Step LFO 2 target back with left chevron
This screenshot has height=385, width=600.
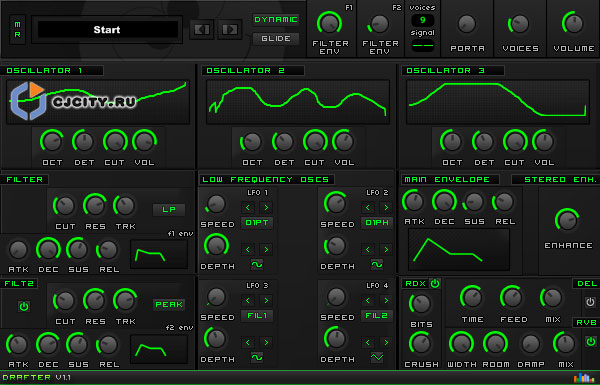(367, 207)
